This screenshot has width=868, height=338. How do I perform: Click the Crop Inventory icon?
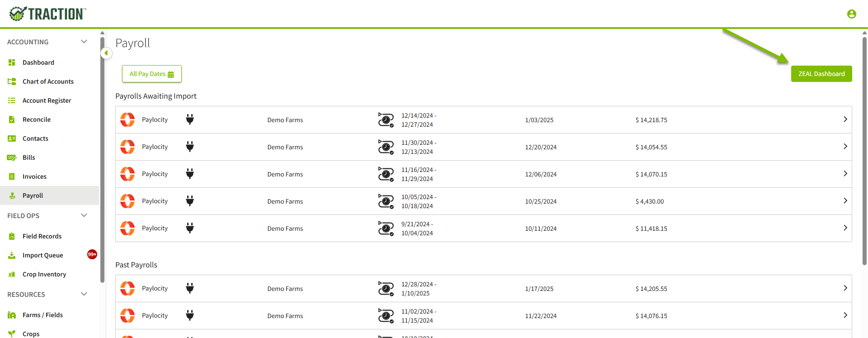point(12,274)
